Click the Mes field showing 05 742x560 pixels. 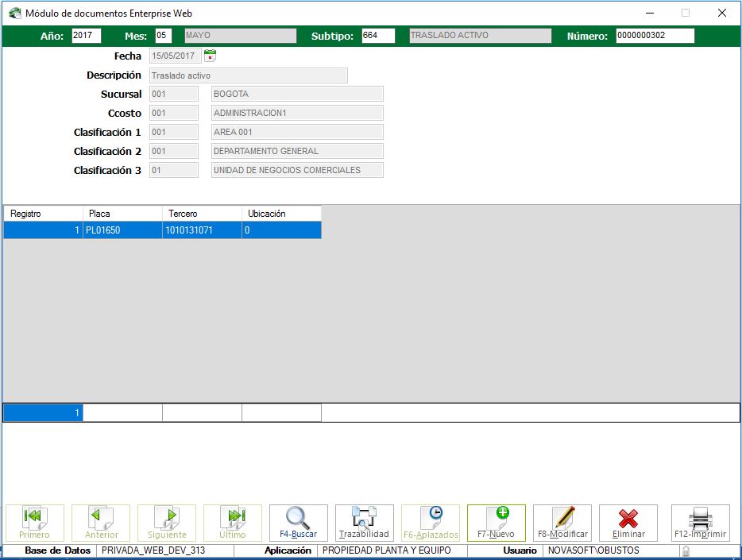pos(164,36)
